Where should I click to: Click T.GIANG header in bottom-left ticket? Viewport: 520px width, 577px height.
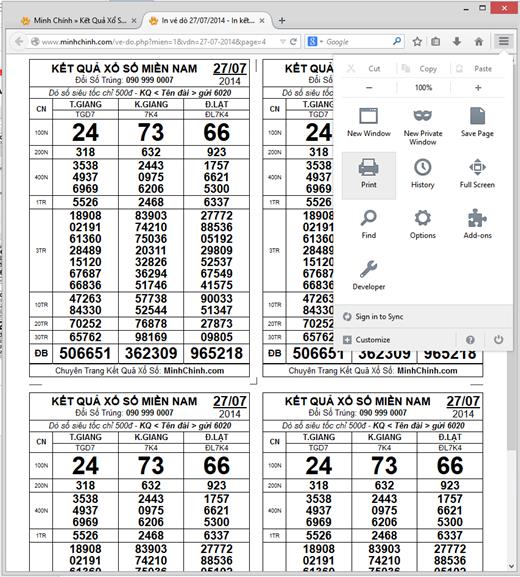(85, 437)
